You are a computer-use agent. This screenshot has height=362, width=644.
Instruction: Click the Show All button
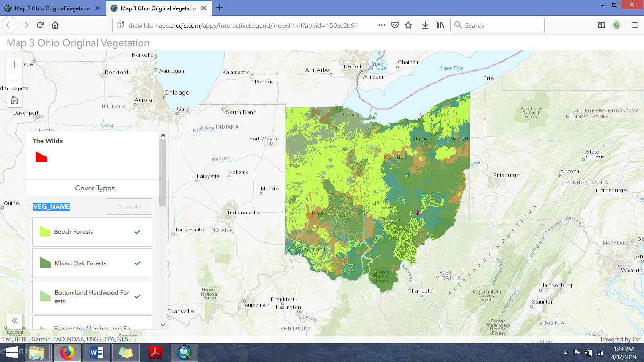[129, 206]
